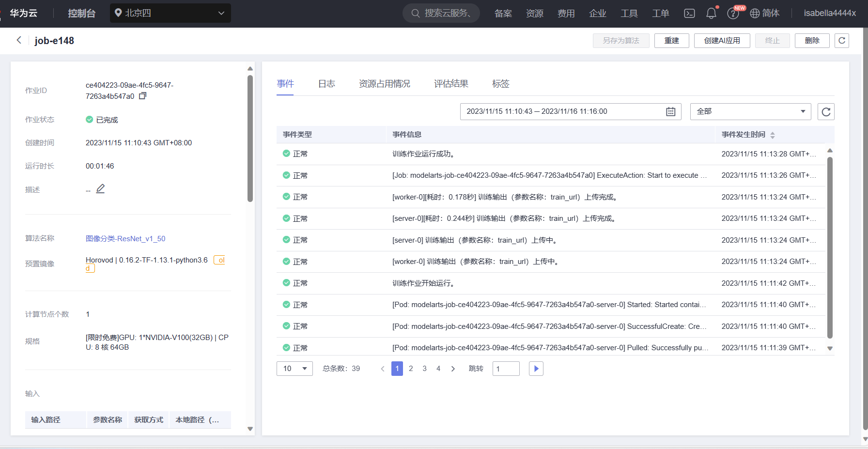Go to the previous page of events
The height and width of the screenshot is (449, 868).
(383, 369)
